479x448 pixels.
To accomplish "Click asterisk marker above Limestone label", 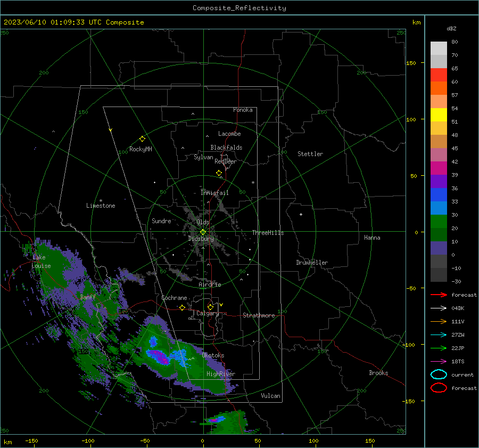I will (101, 201).
